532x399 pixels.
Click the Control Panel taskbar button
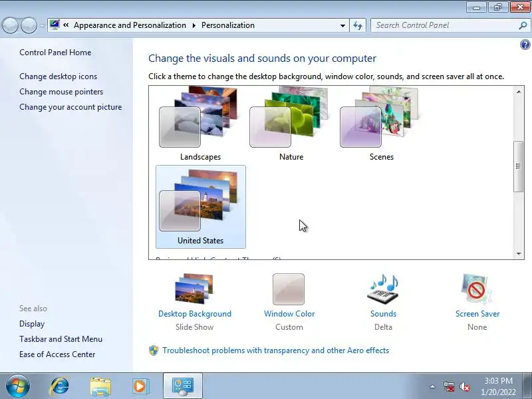(183, 386)
